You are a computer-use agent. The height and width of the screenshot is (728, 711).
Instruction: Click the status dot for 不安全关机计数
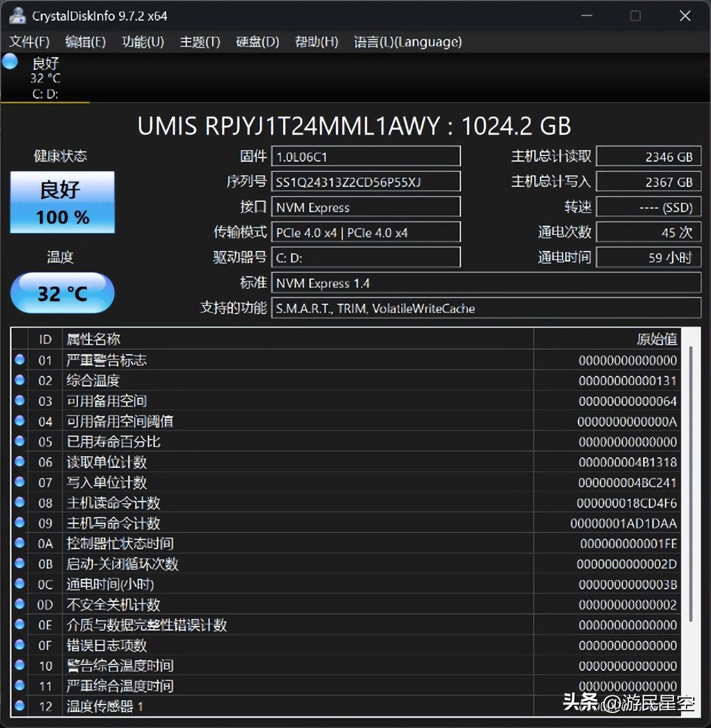point(20,604)
